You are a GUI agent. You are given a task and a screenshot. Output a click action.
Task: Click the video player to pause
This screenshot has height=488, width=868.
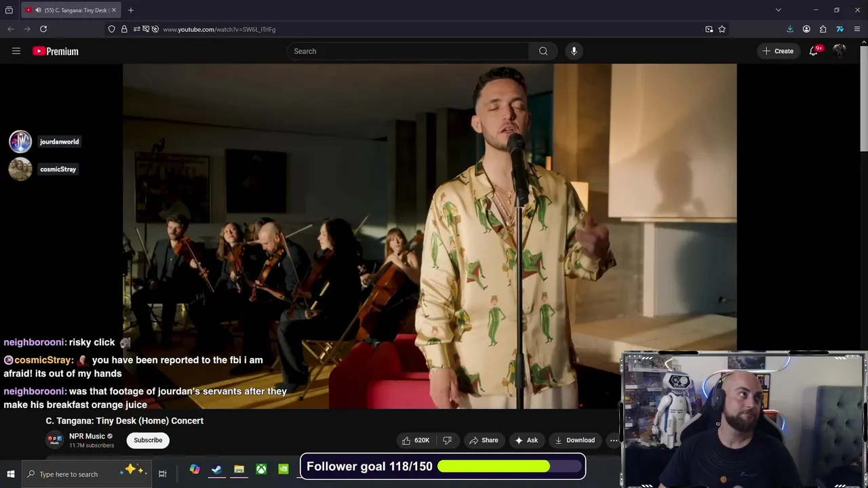[x=429, y=236]
